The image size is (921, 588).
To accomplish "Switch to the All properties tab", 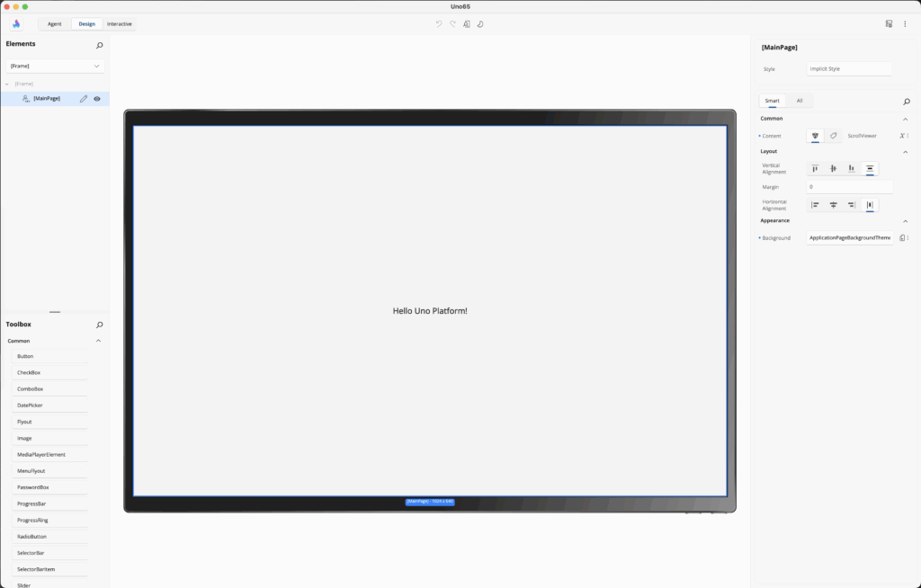I will click(800, 101).
